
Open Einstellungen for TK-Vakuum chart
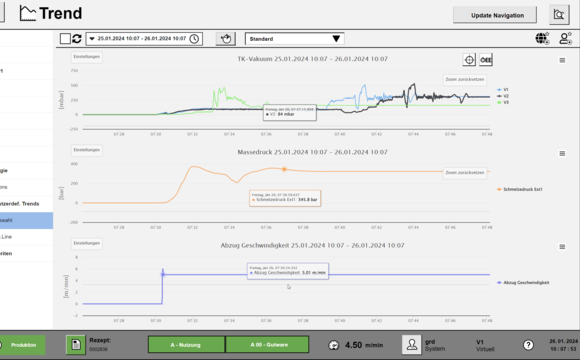click(x=87, y=57)
